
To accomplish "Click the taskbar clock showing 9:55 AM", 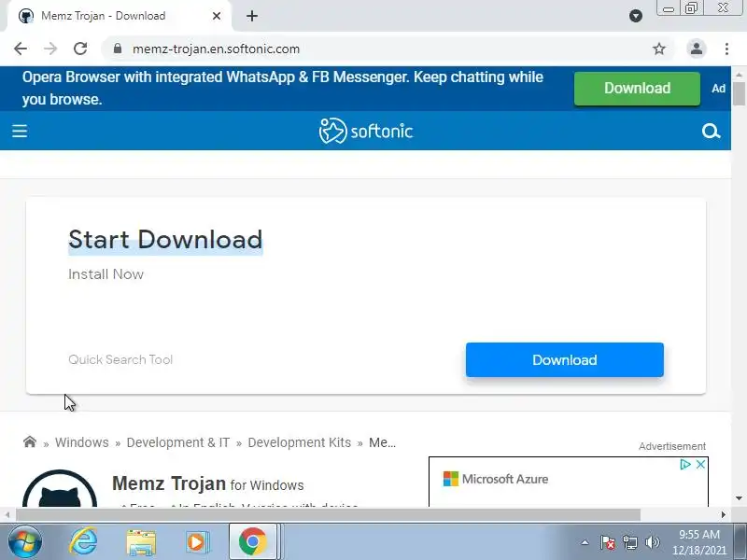I will [x=698, y=542].
